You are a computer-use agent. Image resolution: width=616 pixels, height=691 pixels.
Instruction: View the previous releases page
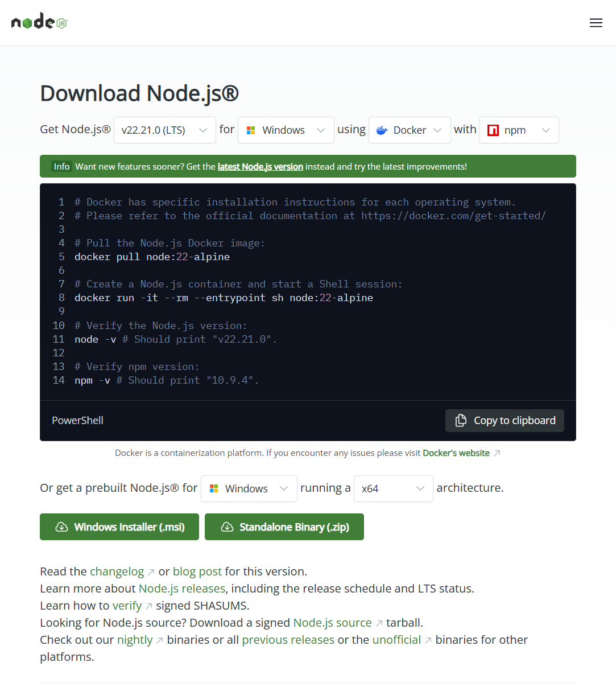(x=288, y=639)
